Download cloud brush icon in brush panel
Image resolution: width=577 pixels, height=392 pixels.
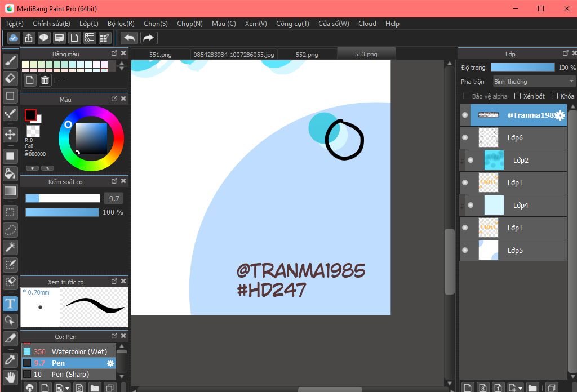click(30, 387)
